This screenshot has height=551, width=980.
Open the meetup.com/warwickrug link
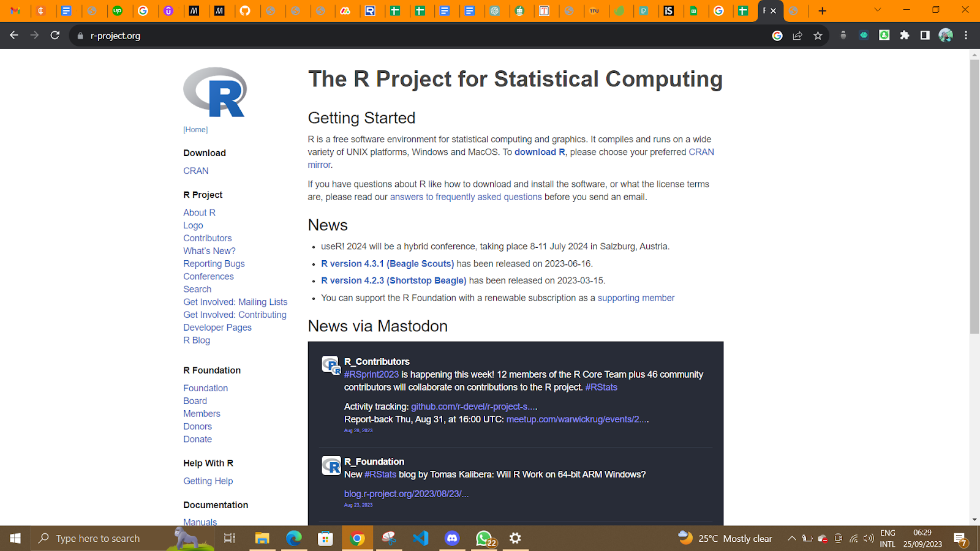coord(578,419)
